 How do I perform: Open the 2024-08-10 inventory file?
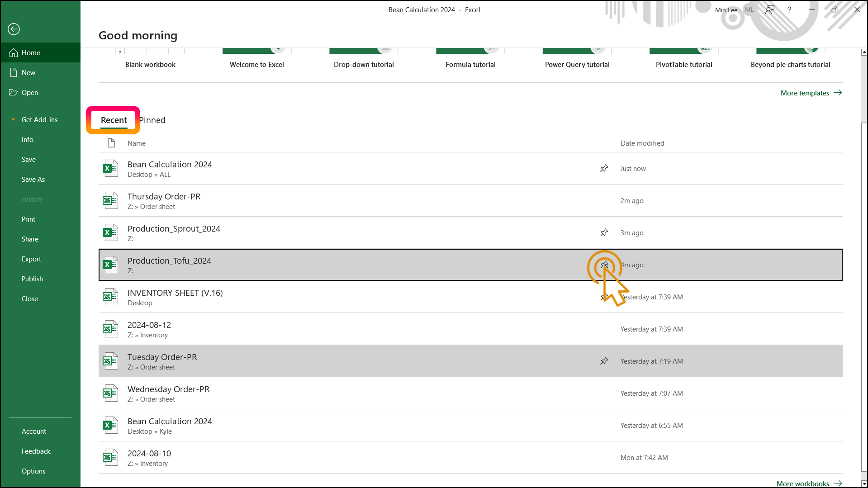[470, 457]
